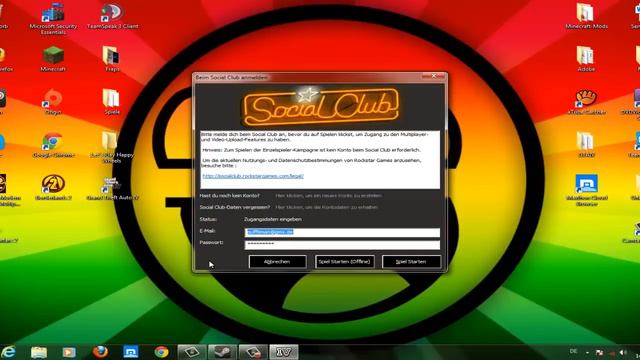Launch Grand Theft Auto IV desktop shortcut
This screenshot has width=640, height=360.
[x=112, y=188]
